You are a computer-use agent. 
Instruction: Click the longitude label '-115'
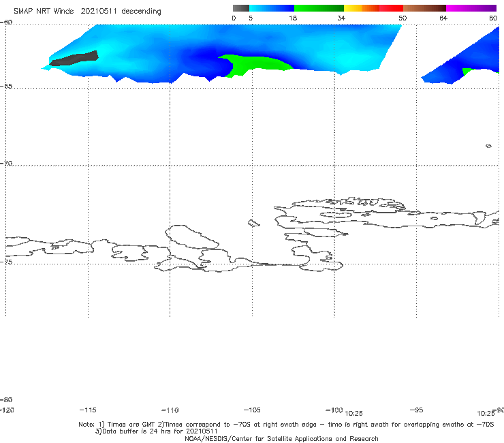click(x=88, y=410)
